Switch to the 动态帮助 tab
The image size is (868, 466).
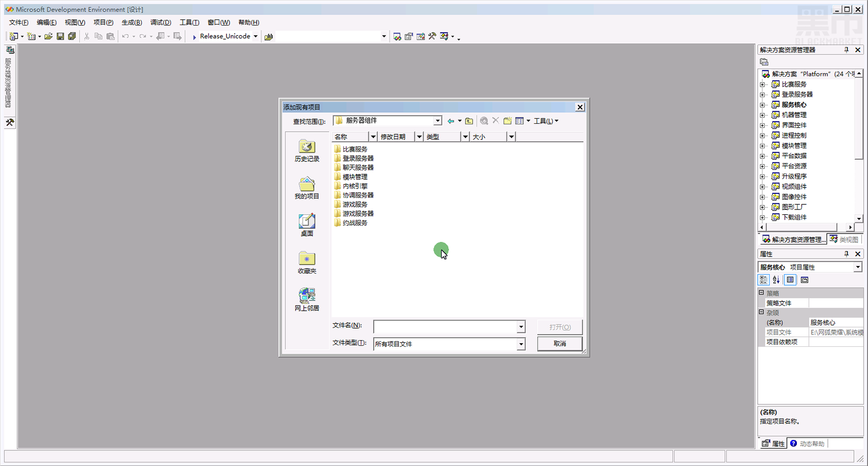click(x=807, y=444)
